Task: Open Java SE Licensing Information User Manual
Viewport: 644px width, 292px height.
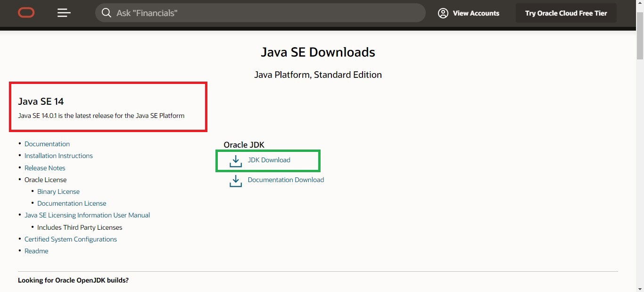Action: pos(87,215)
